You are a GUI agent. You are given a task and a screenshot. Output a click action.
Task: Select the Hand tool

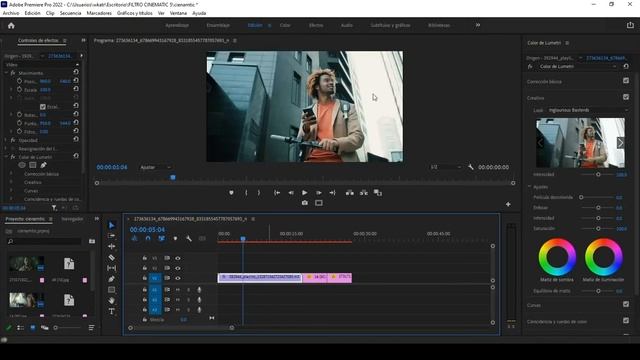111,300
